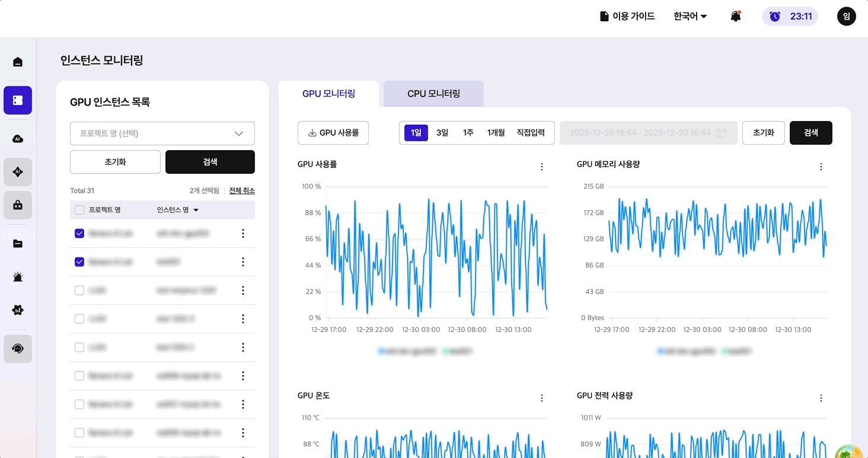Click the 인스턴스 모니터링 page heading
Image resolution: width=868 pixels, height=458 pixels.
tap(101, 61)
